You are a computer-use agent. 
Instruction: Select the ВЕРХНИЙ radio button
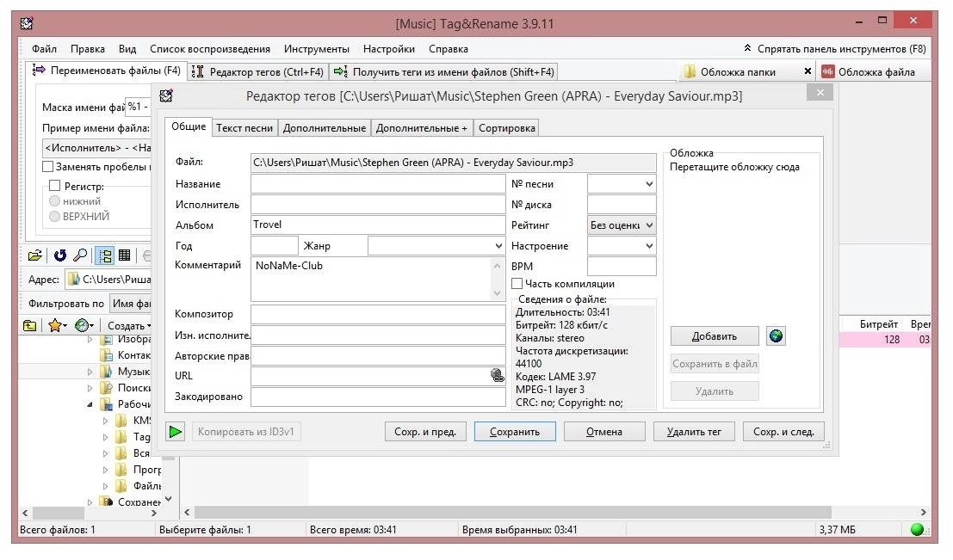coord(55,216)
